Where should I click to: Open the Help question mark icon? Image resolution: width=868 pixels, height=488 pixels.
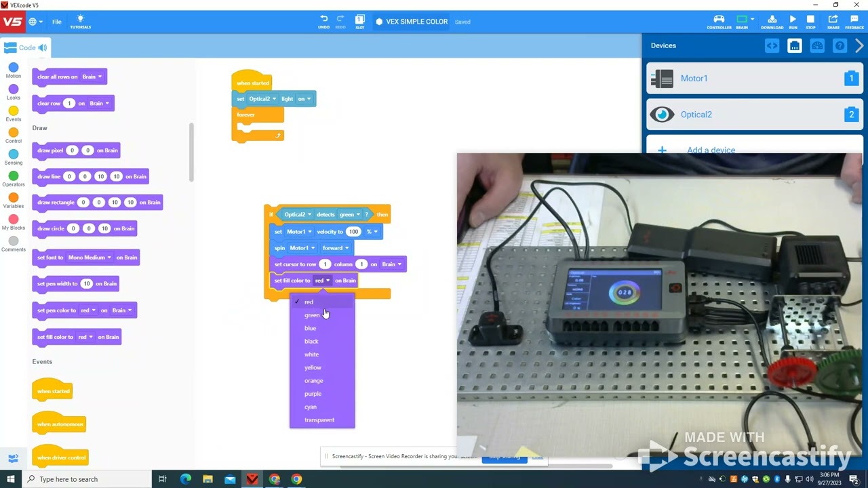(x=840, y=45)
